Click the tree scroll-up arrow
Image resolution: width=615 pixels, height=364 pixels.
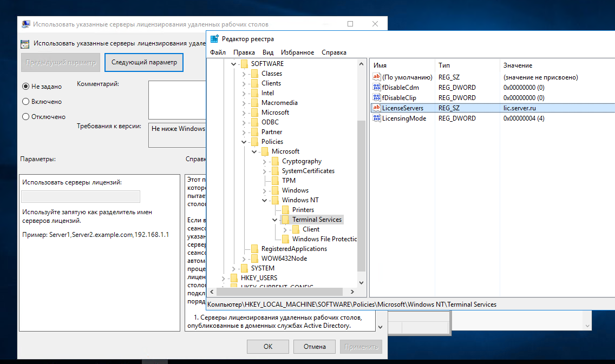tap(361, 63)
